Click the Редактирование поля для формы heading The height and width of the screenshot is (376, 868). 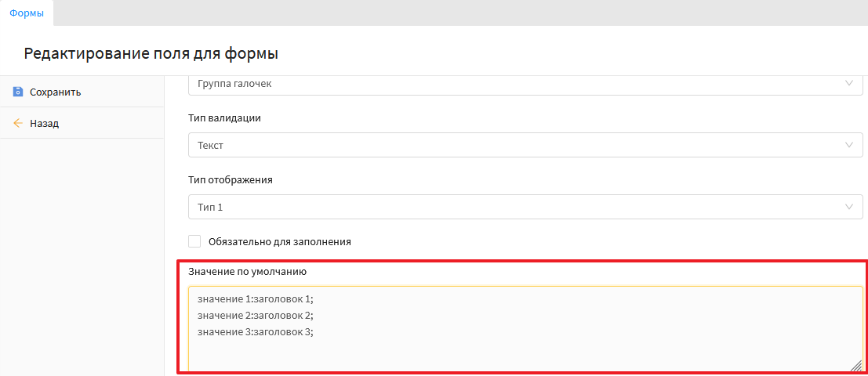151,53
